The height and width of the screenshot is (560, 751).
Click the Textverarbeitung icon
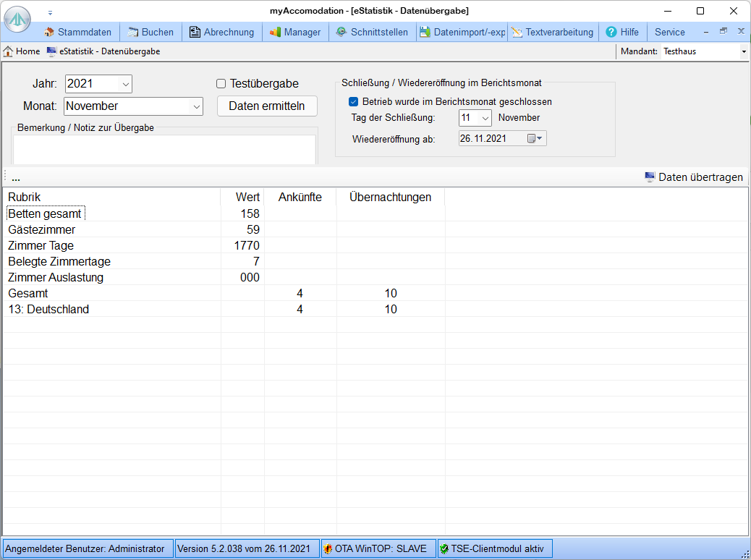click(x=517, y=32)
